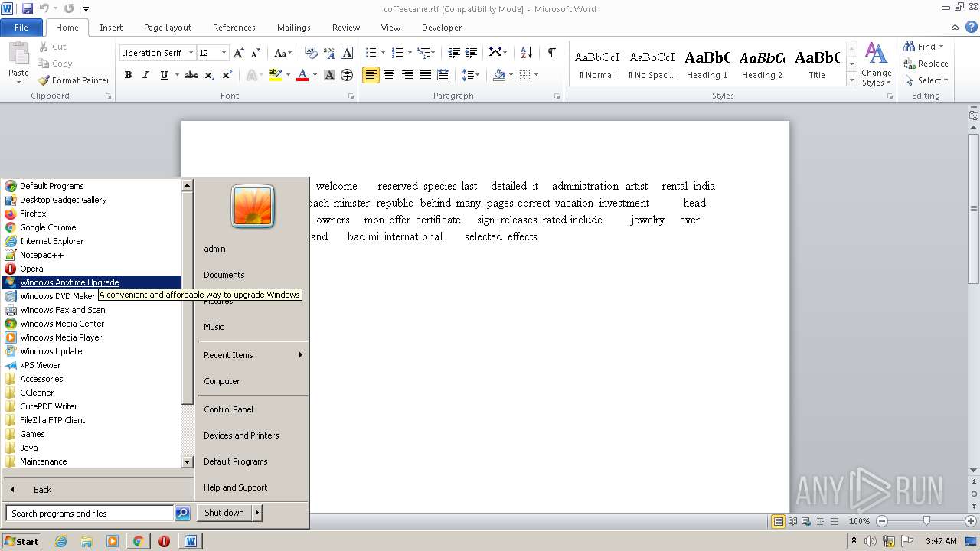Click Character Shading icon
Viewport: 980px width, 551px height.
[x=329, y=75]
